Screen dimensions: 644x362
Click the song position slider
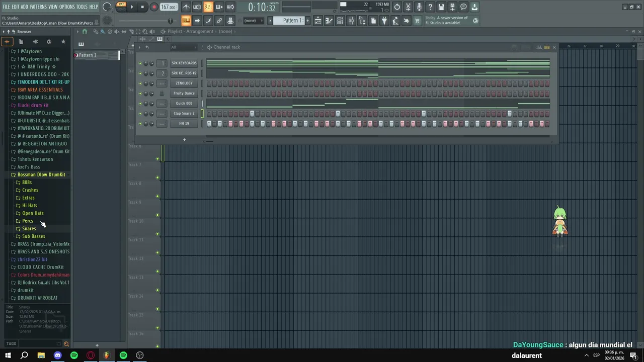pos(146,21)
